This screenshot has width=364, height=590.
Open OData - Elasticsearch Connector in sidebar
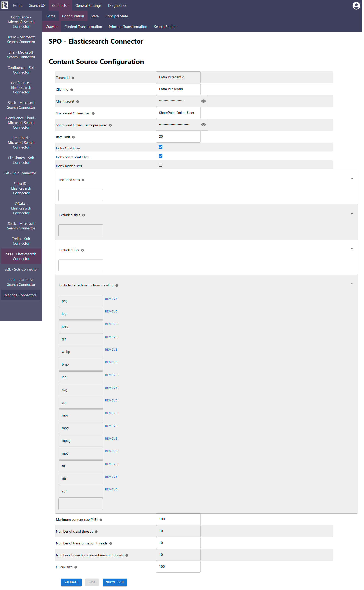click(21, 208)
